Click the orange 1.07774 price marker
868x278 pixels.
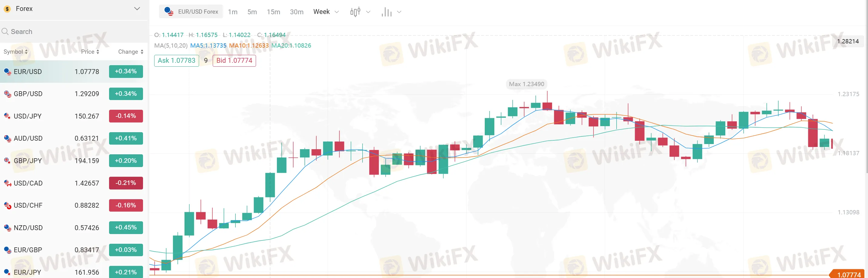pyautogui.click(x=848, y=275)
